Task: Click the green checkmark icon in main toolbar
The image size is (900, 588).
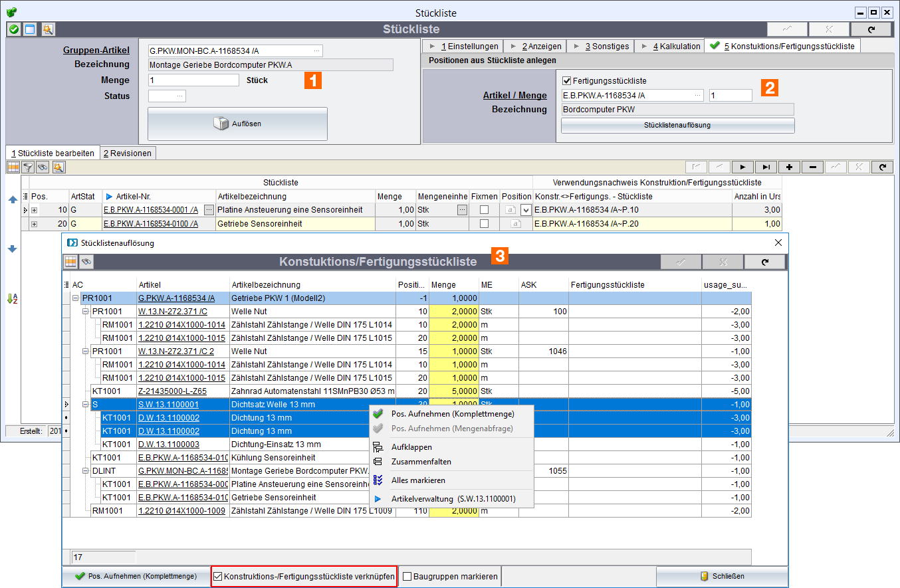Action: (x=14, y=29)
